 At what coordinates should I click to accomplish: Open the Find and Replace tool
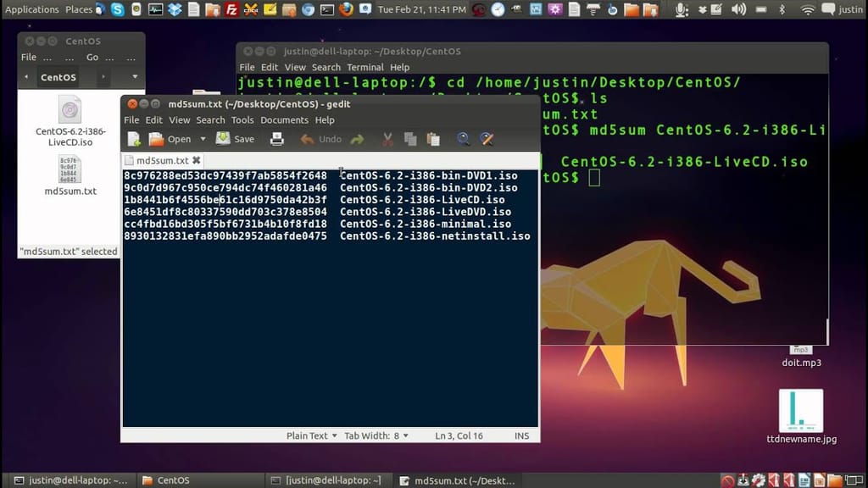pos(487,139)
